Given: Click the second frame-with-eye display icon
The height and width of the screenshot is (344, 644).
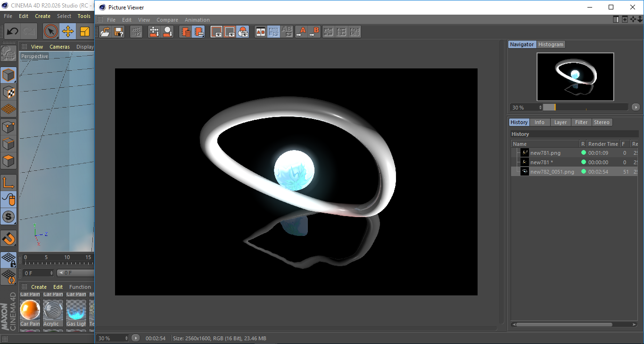Looking at the screenshot, I should tap(230, 32).
